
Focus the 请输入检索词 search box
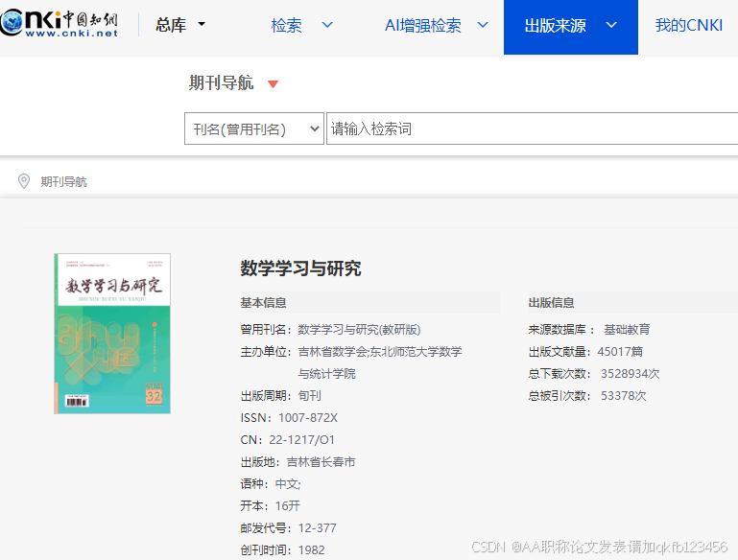click(532, 128)
